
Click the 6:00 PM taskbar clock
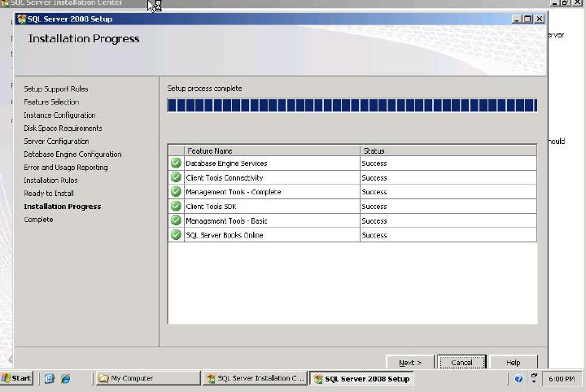click(562, 379)
